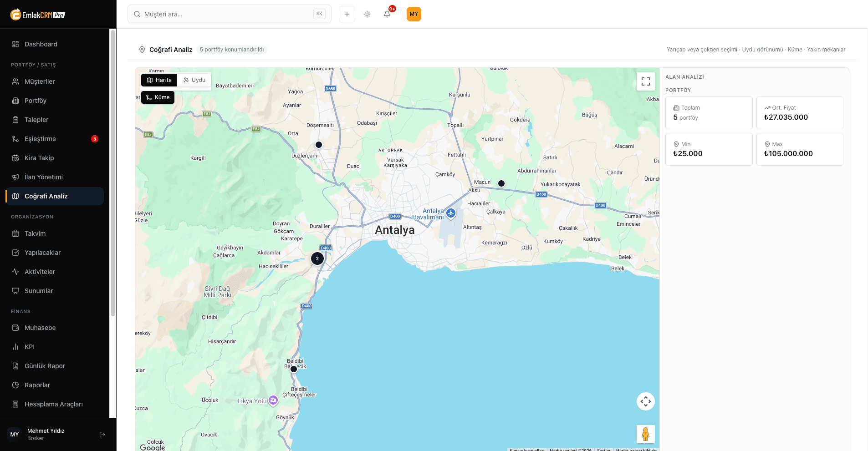The width and height of the screenshot is (868, 451).
Task: Open Hesaplama Araçları tools
Action: point(55,404)
